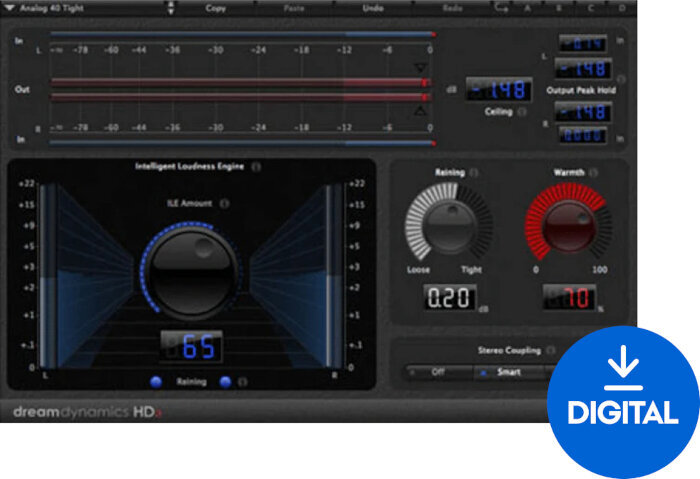The image size is (700, 479).
Task: Open the Warmth info icon
Action: (593, 172)
